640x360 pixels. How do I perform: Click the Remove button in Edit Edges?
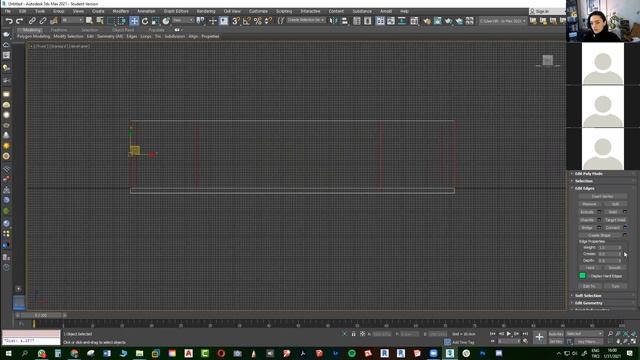click(x=589, y=204)
